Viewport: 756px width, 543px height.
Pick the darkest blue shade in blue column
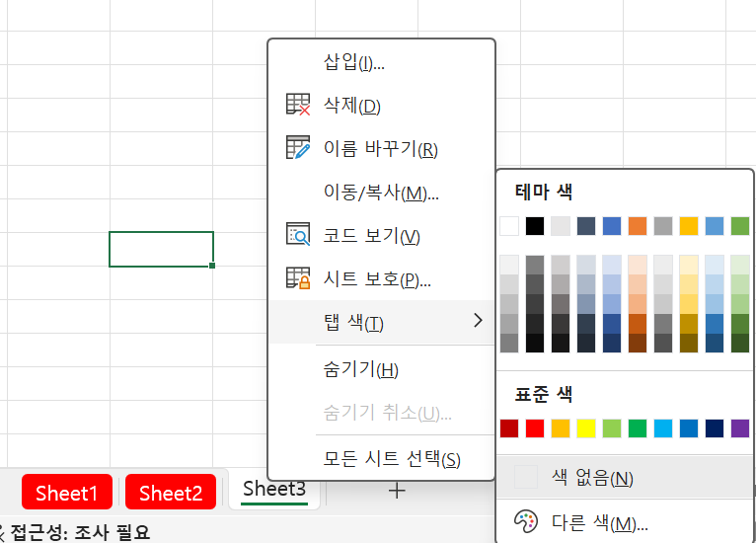tap(612, 343)
